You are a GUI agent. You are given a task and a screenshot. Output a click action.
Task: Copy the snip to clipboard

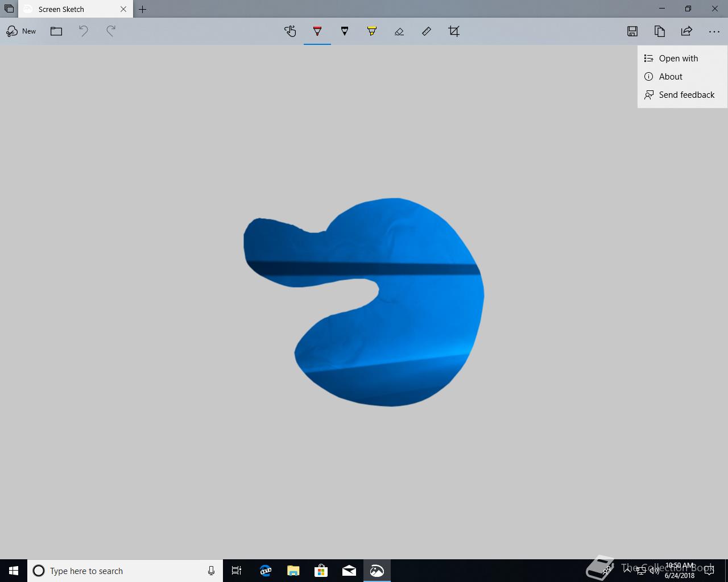click(660, 31)
